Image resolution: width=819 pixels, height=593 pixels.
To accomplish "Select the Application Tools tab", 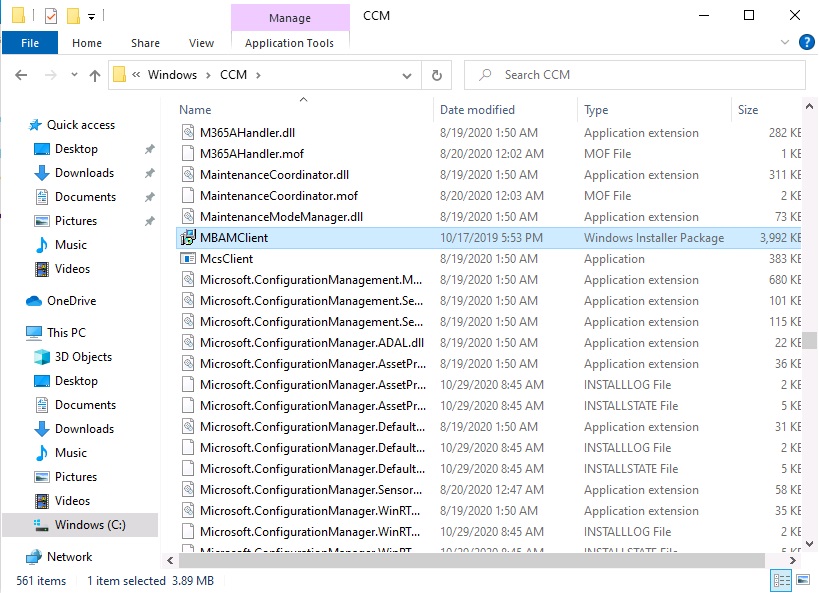I will point(289,43).
